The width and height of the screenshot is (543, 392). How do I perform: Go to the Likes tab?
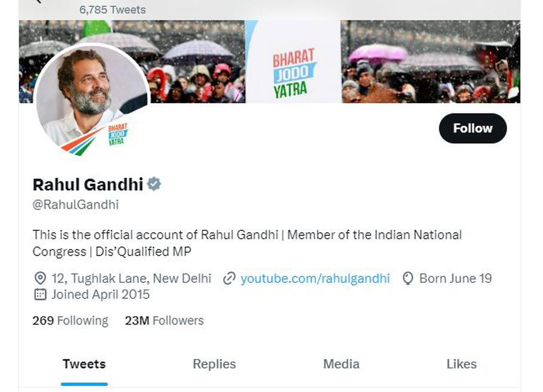click(x=461, y=364)
